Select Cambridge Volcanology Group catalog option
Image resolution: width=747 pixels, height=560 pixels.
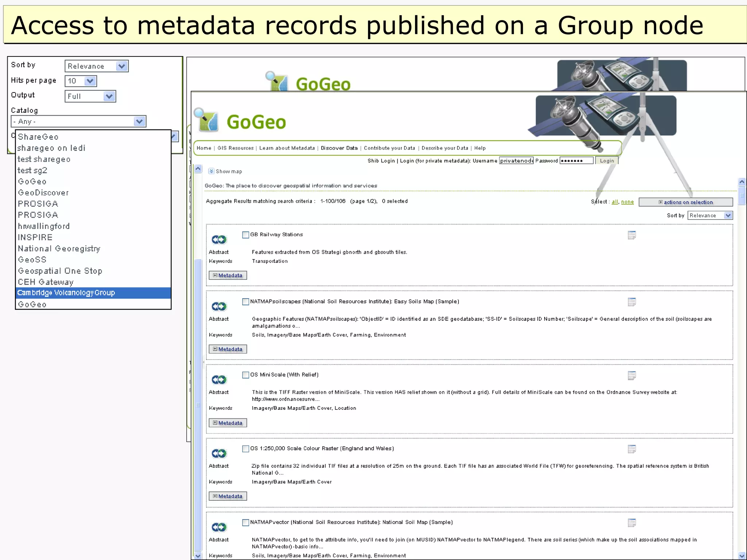[x=93, y=293]
